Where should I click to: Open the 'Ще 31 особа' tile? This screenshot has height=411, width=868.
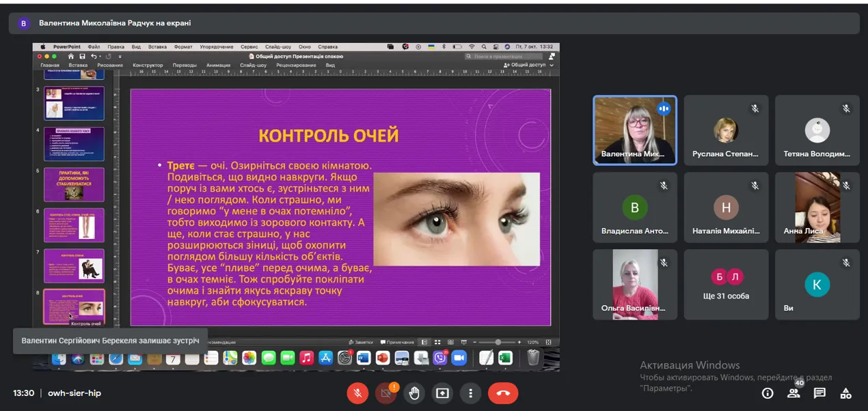click(725, 284)
